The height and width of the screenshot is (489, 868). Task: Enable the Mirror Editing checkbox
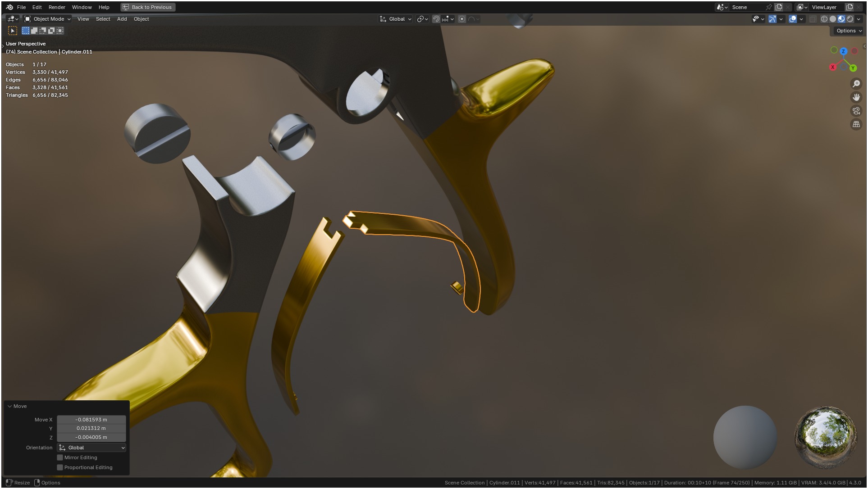60,457
